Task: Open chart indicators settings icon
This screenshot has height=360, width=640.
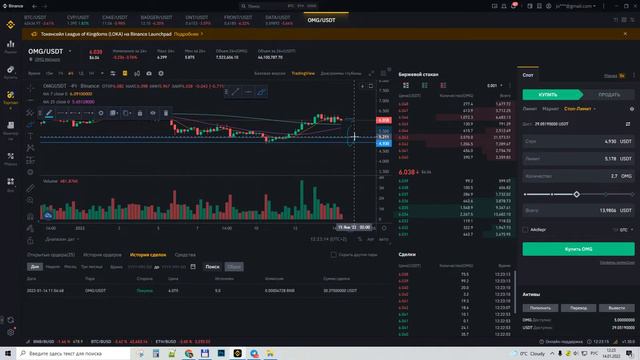Action: (x=113, y=73)
